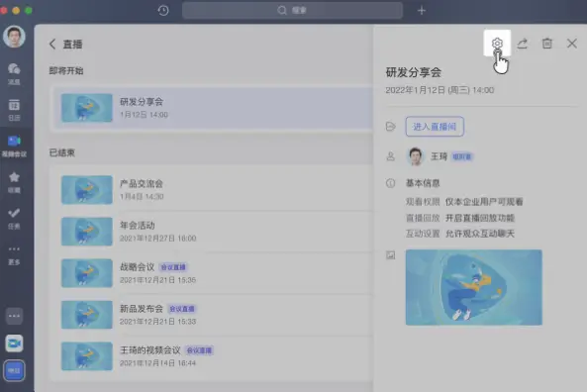Click the image icon beside cover picture

tap(390, 255)
